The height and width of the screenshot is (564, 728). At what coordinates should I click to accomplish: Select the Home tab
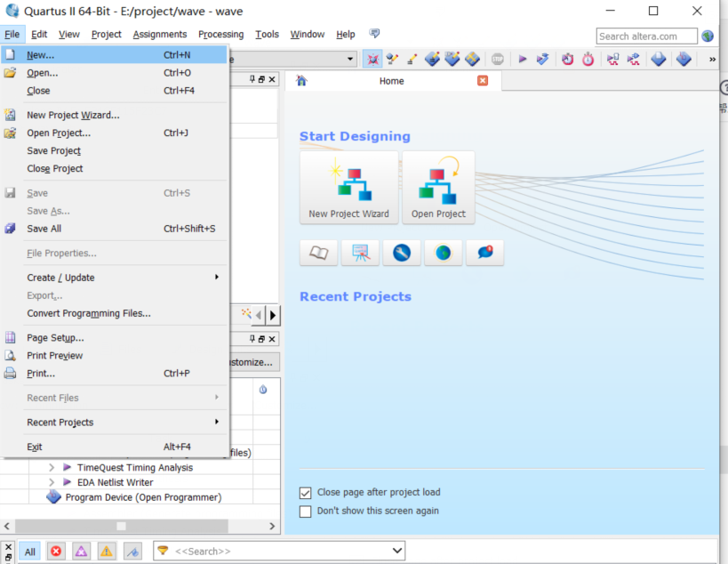392,81
